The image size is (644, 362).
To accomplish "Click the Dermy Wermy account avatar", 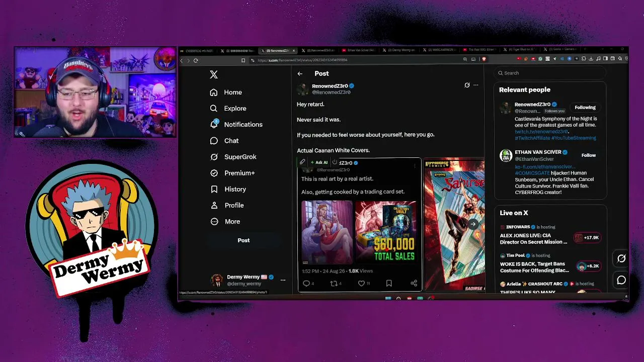I will click(x=217, y=280).
